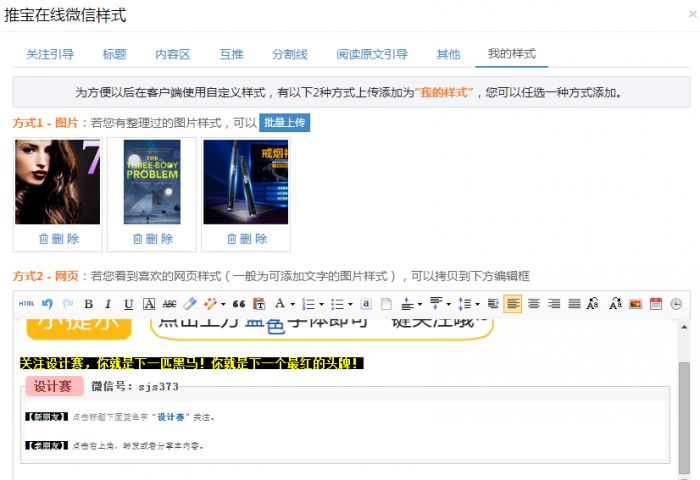Expand the ordered list style dropdown
This screenshot has height=480, width=700.
click(x=321, y=305)
